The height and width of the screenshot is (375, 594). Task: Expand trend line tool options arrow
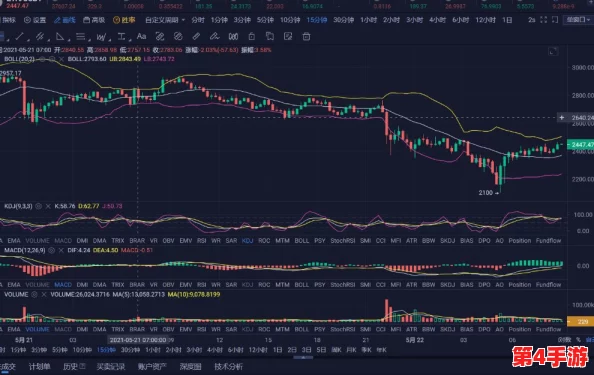coord(28,40)
